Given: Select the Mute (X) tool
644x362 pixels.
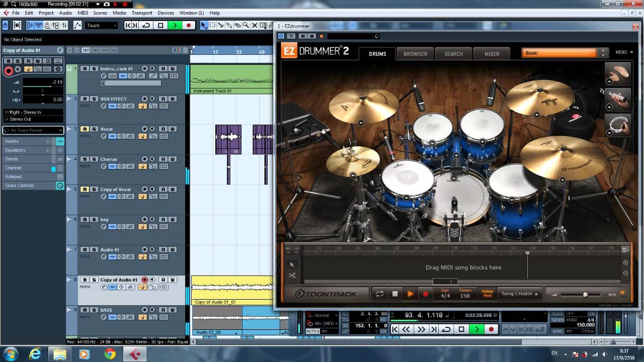Looking at the screenshot, I should pos(254,25).
